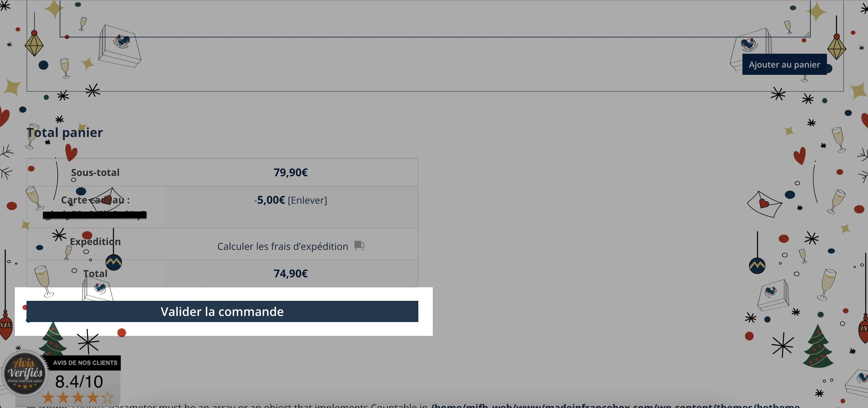Click the envelope heart icon on right
The width and height of the screenshot is (868, 408).
pyautogui.click(x=764, y=203)
